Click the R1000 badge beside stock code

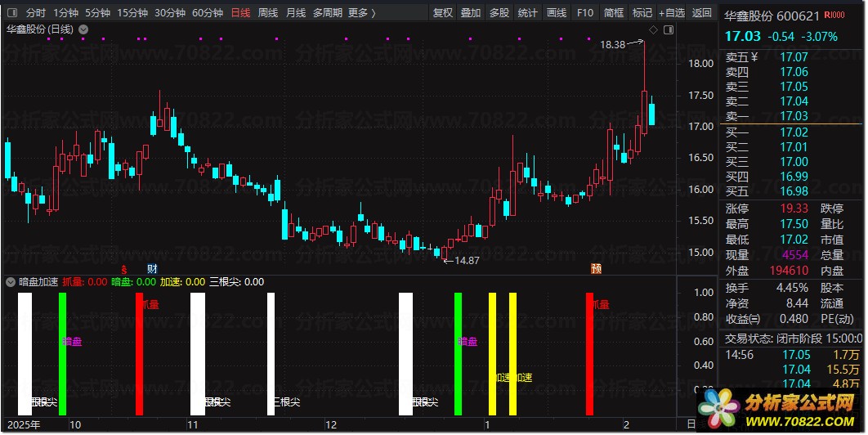[834, 15]
